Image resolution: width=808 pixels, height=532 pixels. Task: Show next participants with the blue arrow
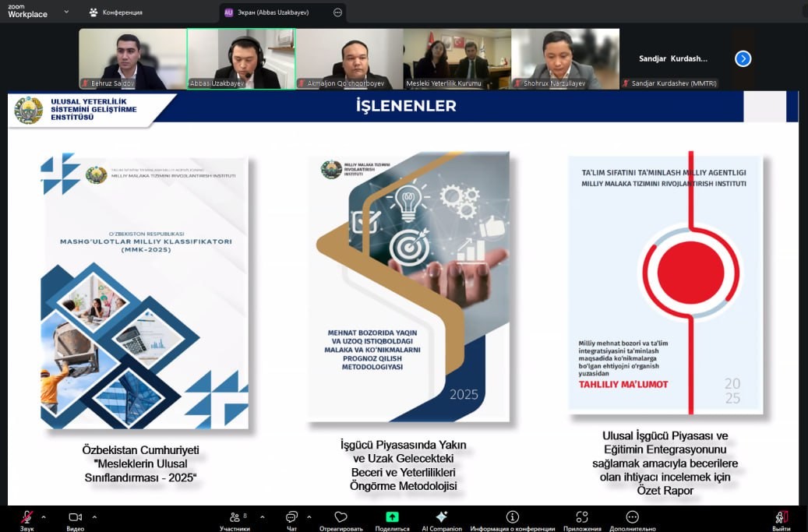click(x=743, y=58)
